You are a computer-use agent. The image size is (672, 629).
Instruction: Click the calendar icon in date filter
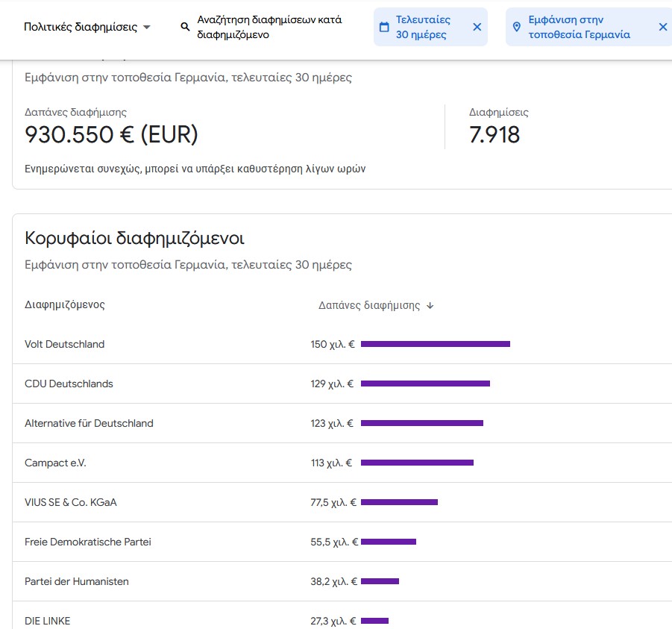coord(384,27)
